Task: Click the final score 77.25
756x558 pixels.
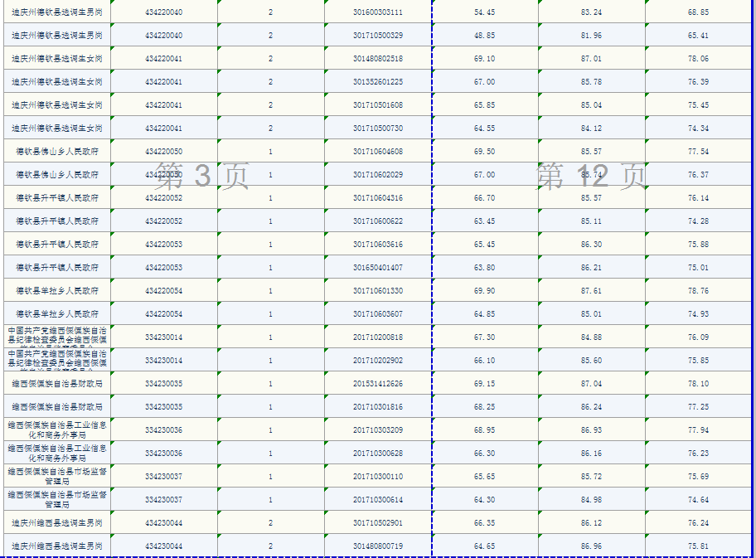Action: (x=698, y=407)
